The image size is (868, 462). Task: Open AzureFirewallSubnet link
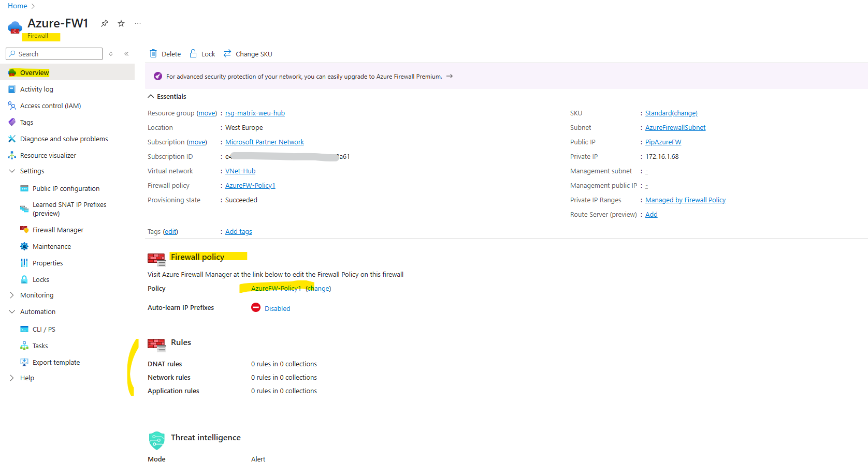pyautogui.click(x=675, y=127)
